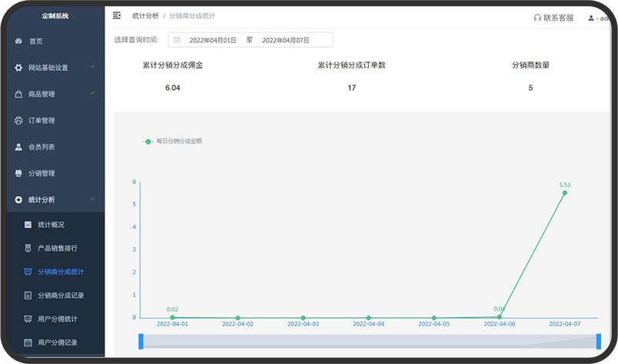Click the 统计分析 breadcrumb link
The image size is (618, 364).
pos(145,15)
